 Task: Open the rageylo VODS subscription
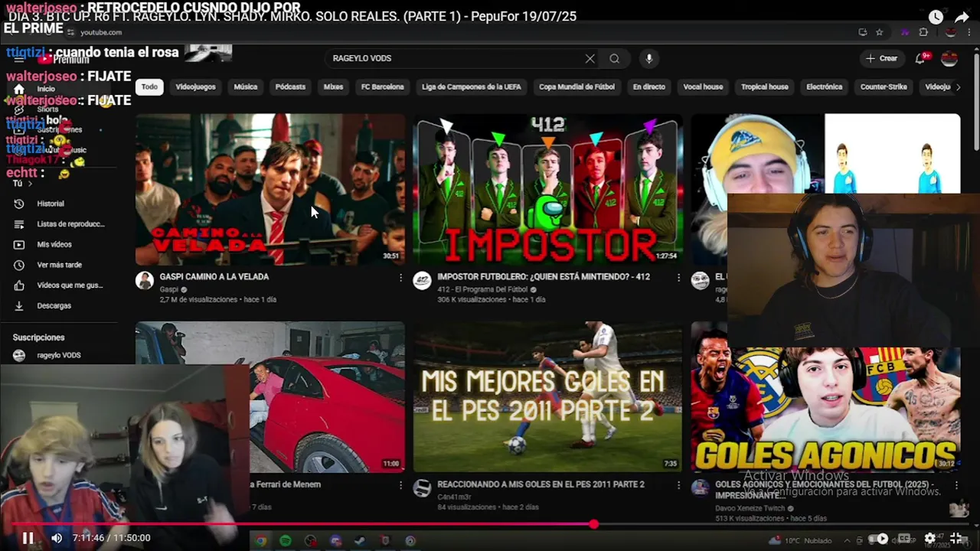59,355
